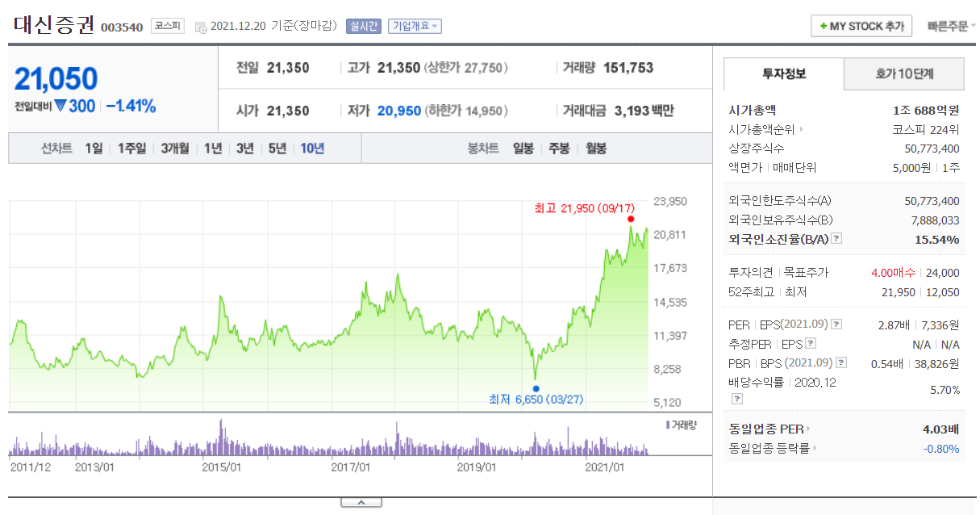Click the plus icon in MY STOCK 추가
The height and width of the screenshot is (515, 980).
823,27
